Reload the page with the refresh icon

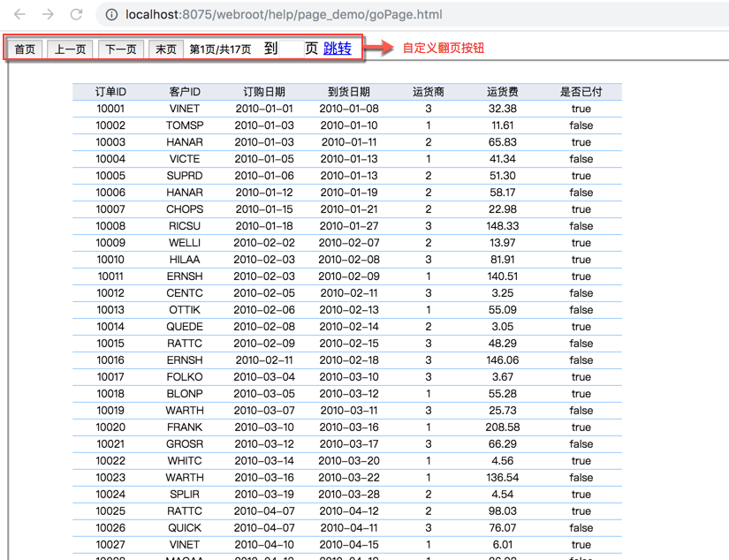tap(77, 14)
